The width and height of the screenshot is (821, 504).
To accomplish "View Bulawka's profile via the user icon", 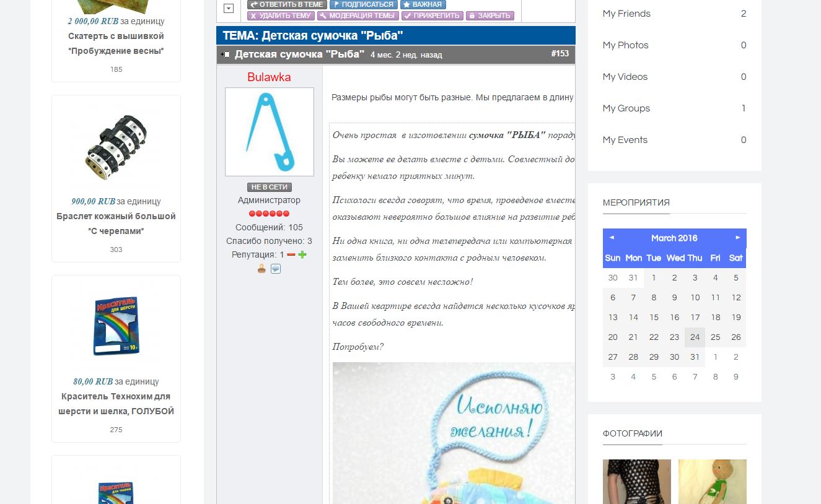I will pos(261,269).
